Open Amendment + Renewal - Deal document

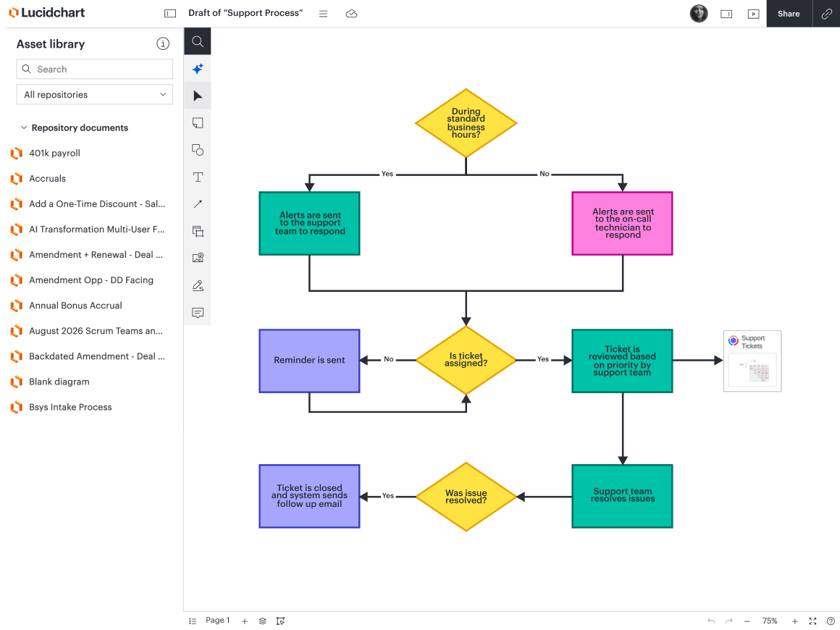(x=96, y=255)
